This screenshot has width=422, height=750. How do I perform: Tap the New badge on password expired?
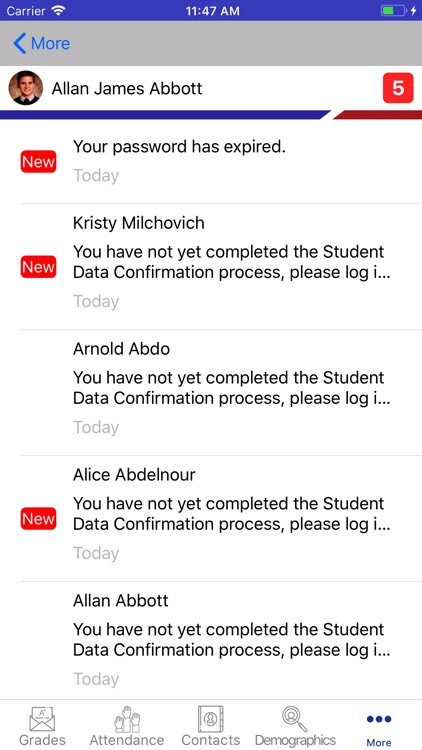point(38,162)
